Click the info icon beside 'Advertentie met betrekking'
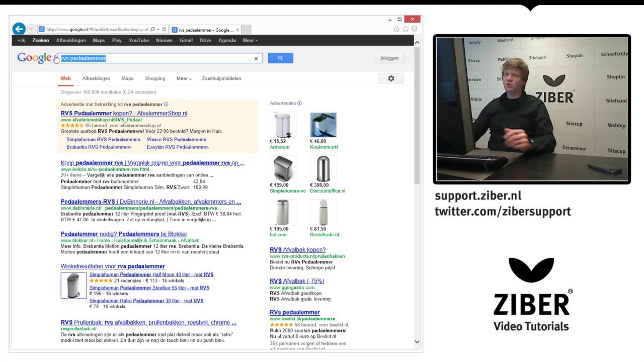This screenshot has height=362, width=644. point(166,104)
